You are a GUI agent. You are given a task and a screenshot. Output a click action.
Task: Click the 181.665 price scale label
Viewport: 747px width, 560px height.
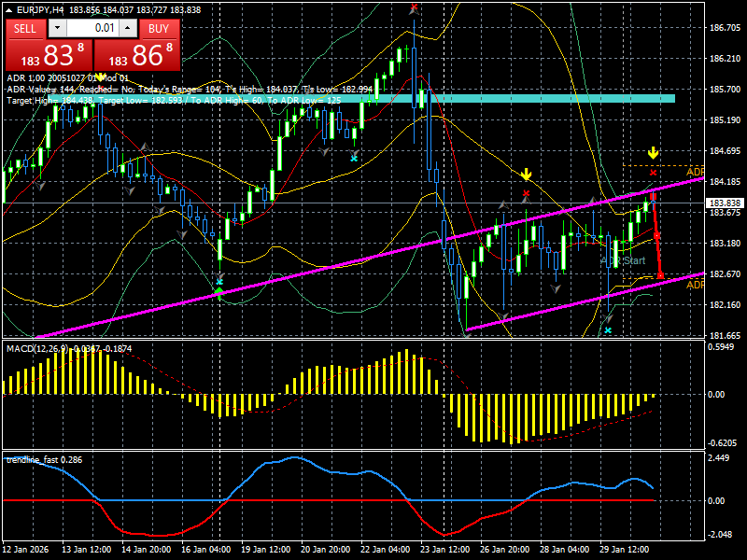(x=725, y=336)
